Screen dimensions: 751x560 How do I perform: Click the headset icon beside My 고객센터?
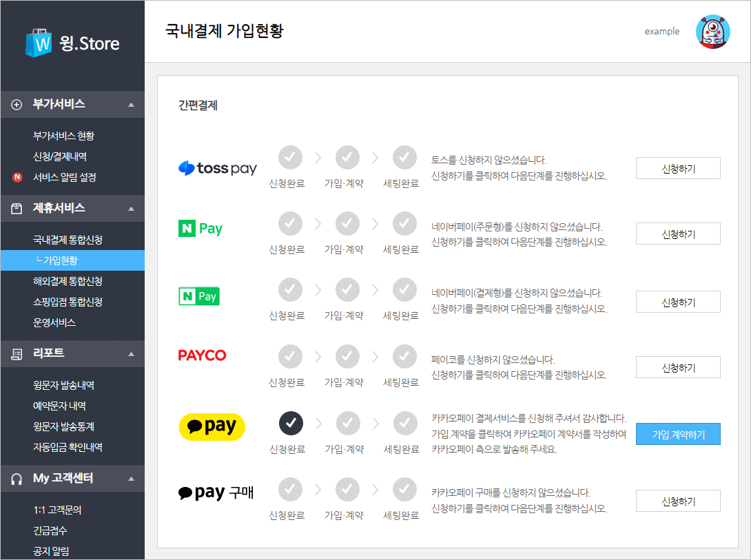pyautogui.click(x=17, y=479)
